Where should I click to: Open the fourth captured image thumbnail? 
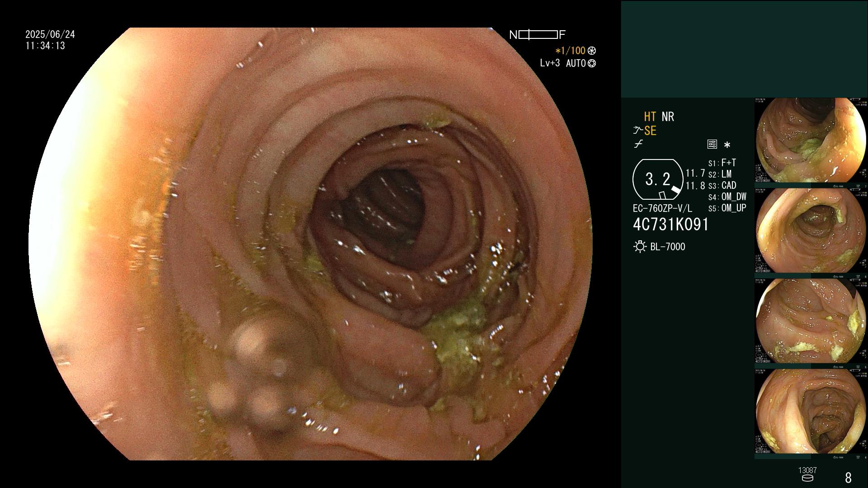(x=811, y=411)
